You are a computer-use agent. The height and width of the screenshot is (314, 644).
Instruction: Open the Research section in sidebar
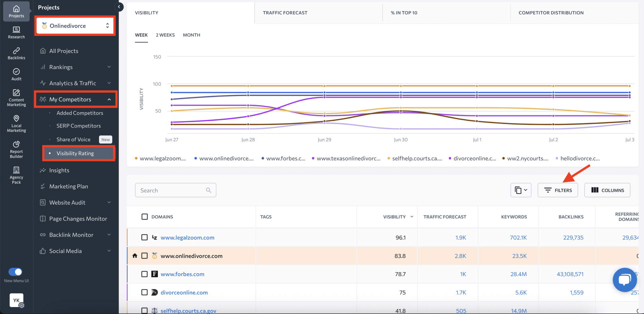[16, 32]
